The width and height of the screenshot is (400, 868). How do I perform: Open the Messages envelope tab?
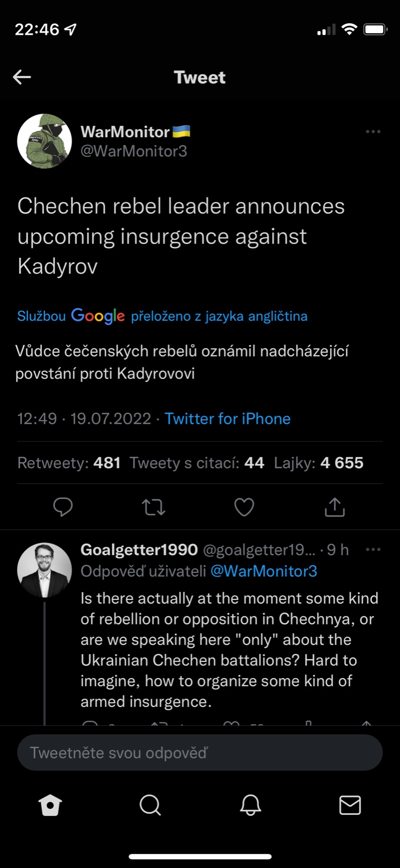tap(350, 805)
